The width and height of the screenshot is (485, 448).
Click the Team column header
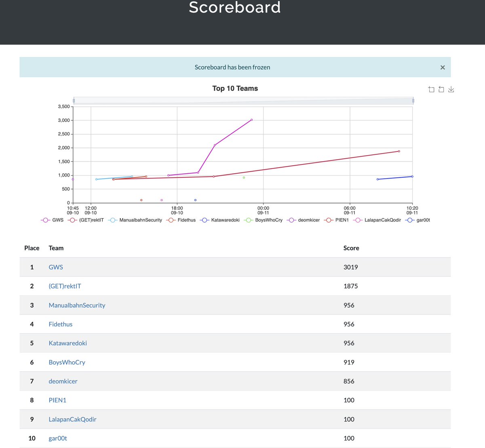(x=56, y=248)
